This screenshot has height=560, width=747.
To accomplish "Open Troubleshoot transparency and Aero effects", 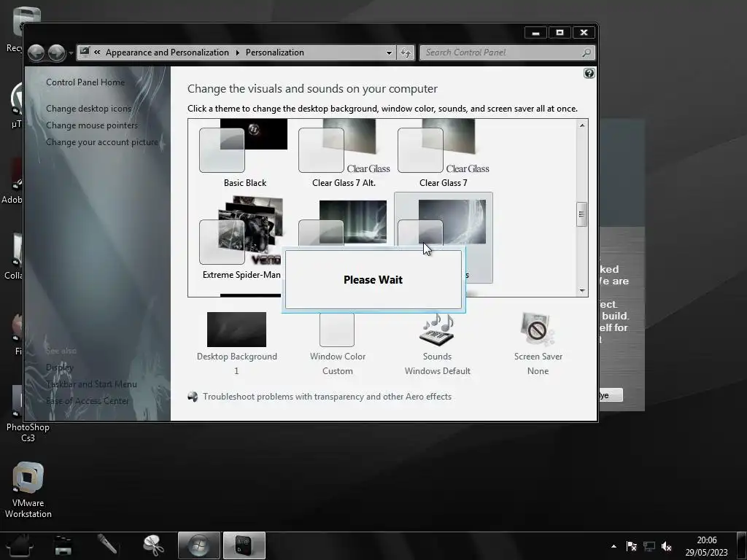I will [327, 397].
